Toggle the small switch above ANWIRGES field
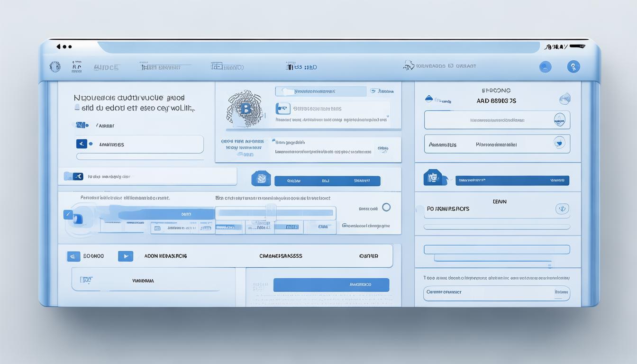637x364 pixels. (x=80, y=125)
